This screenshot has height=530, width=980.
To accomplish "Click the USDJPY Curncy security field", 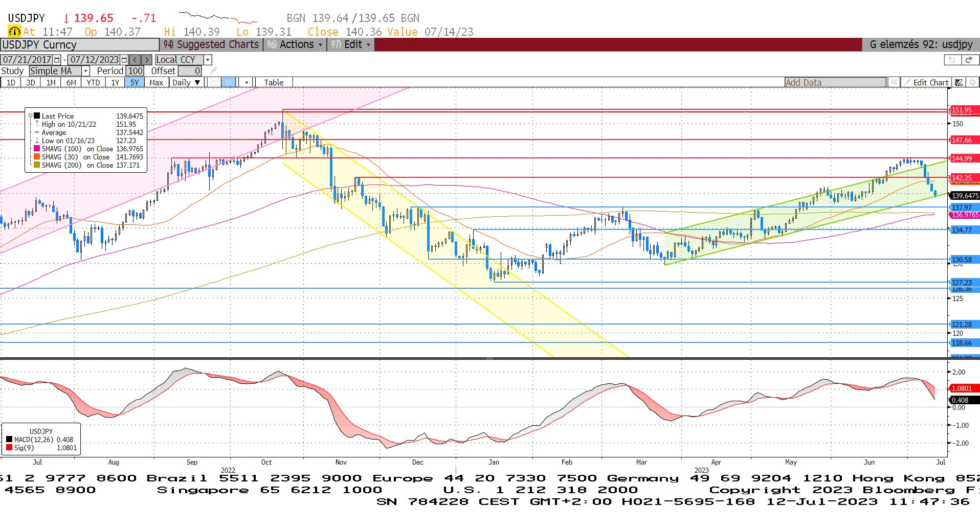I will point(80,45).
